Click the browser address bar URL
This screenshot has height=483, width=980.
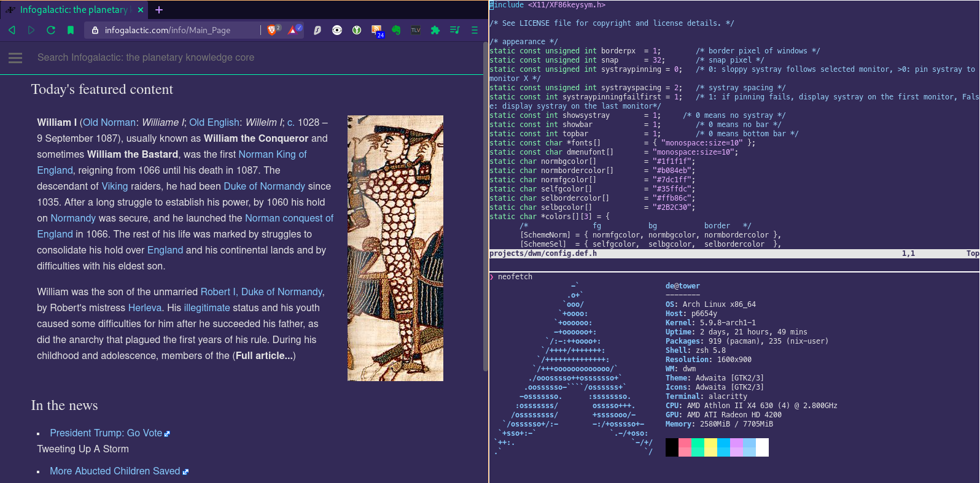point(168,30)
